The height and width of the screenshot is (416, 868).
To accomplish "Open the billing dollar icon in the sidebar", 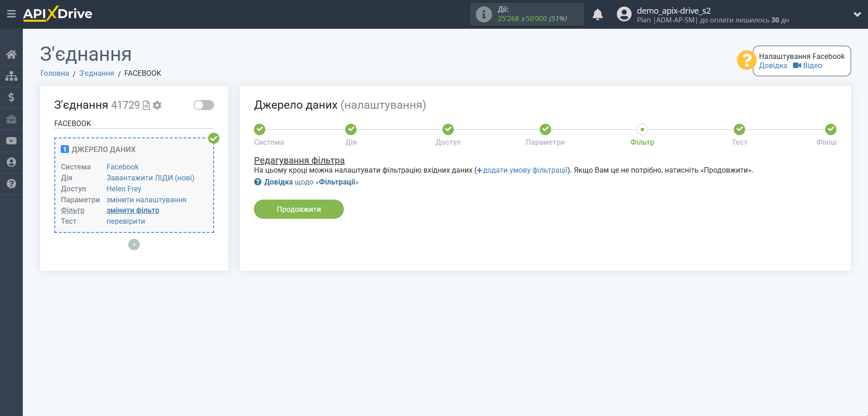I will tap(11, 98).
